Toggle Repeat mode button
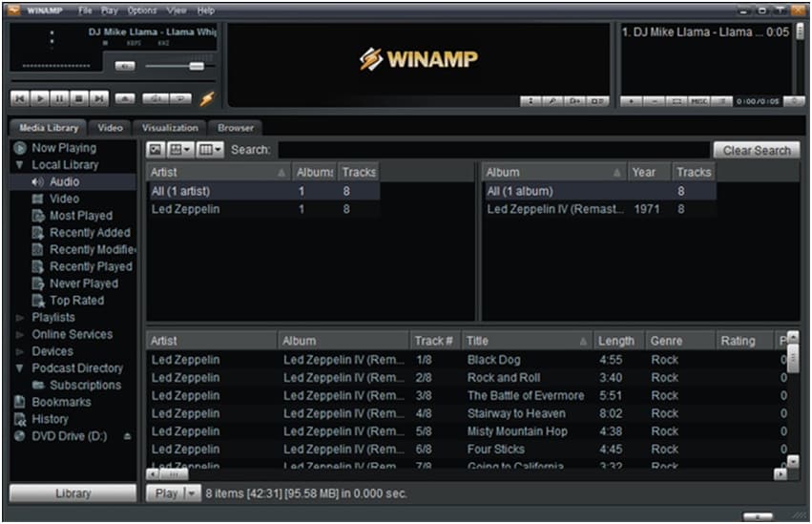 [x=180, y=98]
